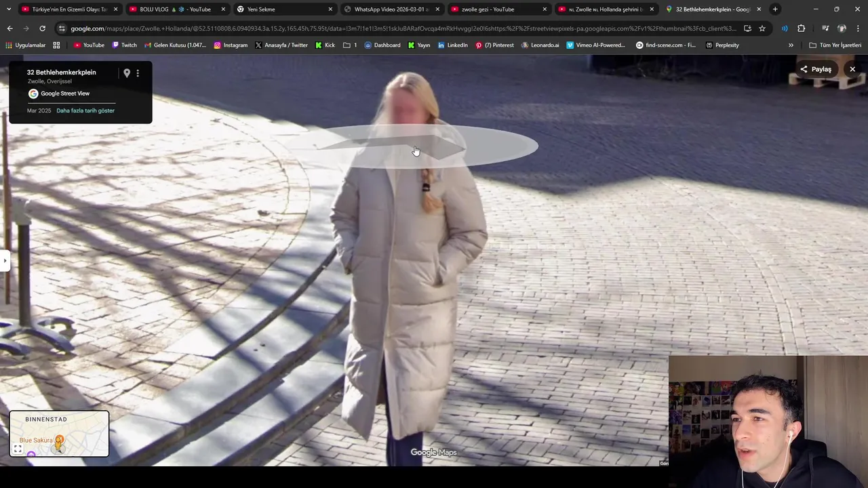Open the blue extension icon beside the star
This screenshot has height=488, width=868.
[785, 28]
